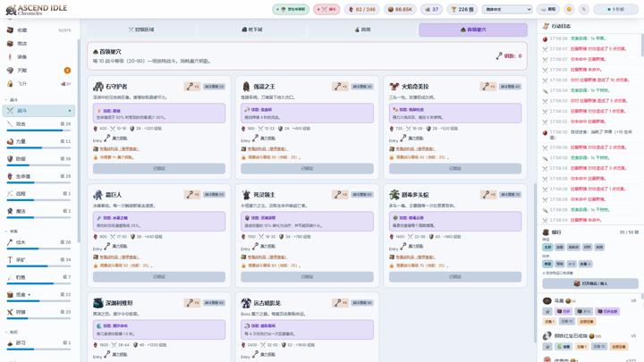Screen dimensions: 644x362
Task: Open the locked 飞升 ascension entry
Action: [x=39, y=83]
